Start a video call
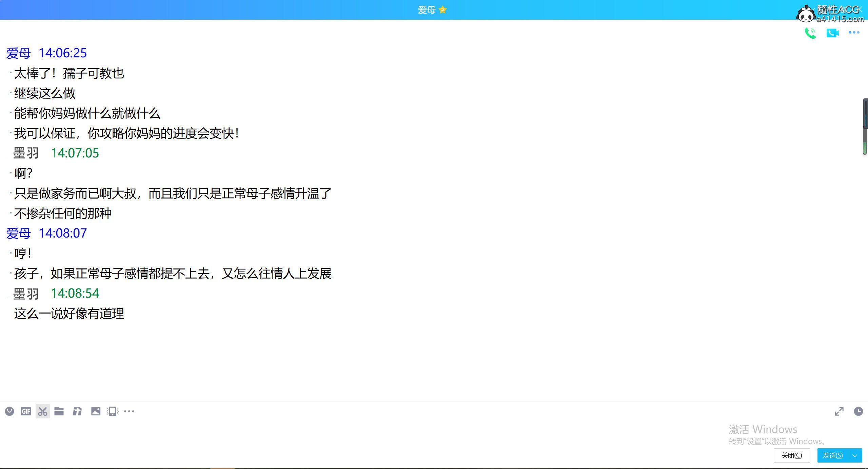Screen dimensions: 868x469 (832, 33)
